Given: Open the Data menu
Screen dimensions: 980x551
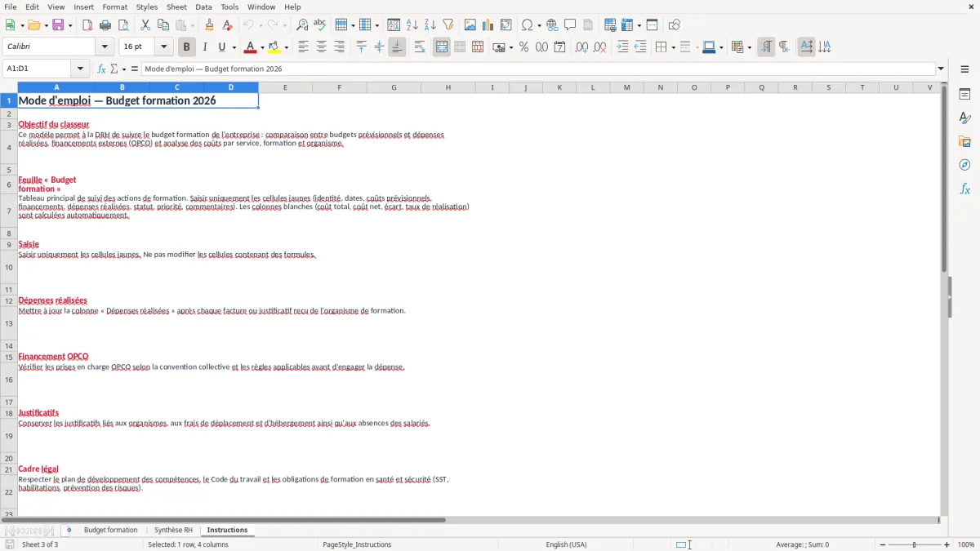Looking at the screenshot, I should point(203,7).
